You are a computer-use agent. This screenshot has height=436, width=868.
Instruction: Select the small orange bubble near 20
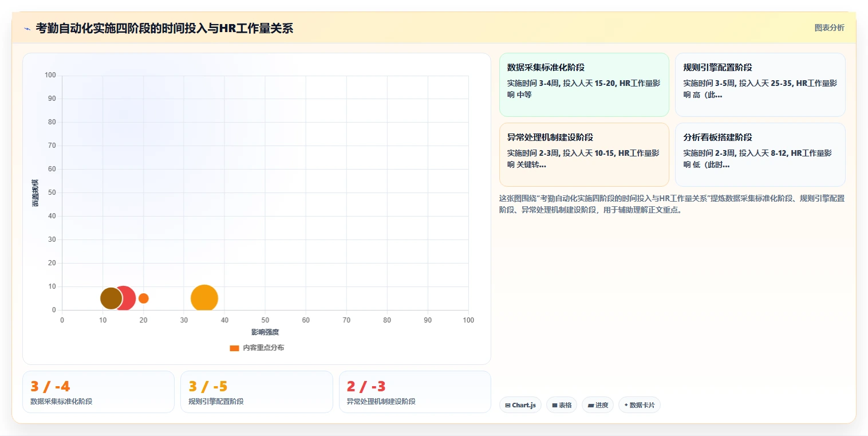point(144,298)
